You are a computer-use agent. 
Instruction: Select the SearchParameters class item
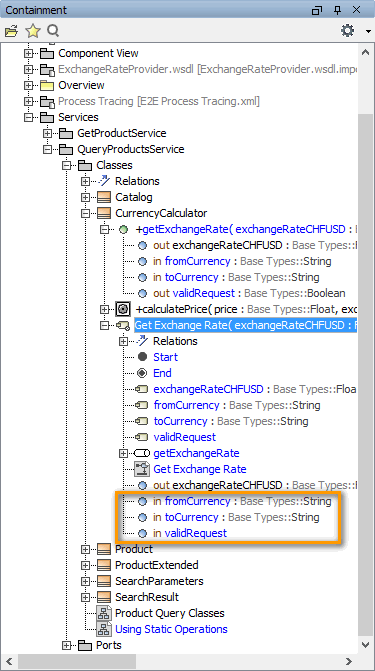[159, 581]
